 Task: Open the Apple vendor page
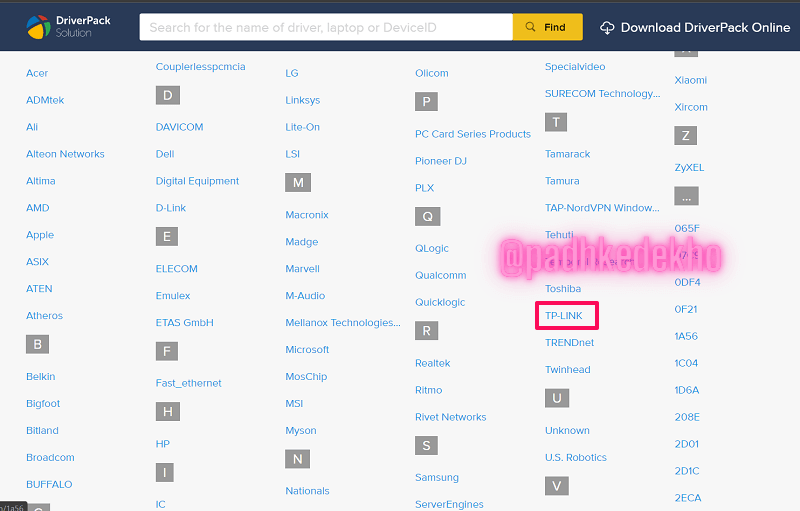click(40, 235)
